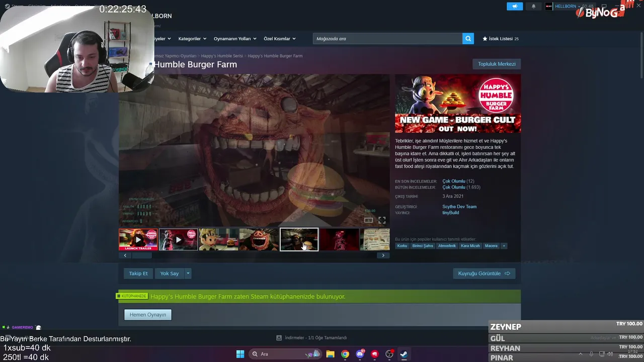Open File Explorer from the taskbar
The image size is (644, 362).
pyautogui.click(x=330, y=354)
